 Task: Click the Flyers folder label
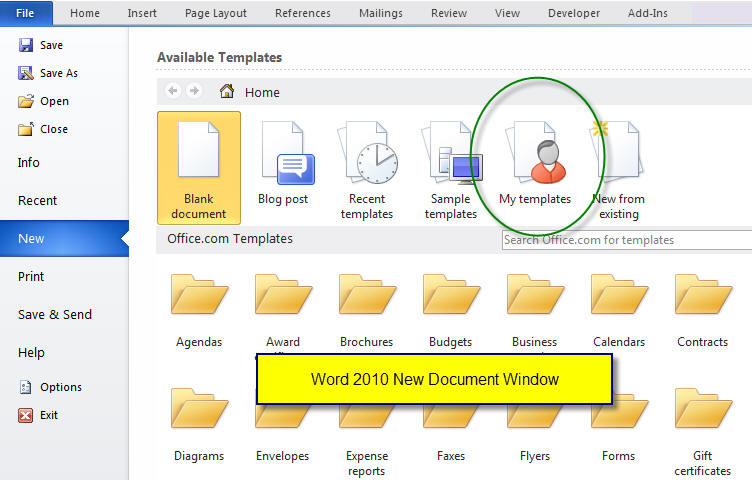[x=535, y=456]
